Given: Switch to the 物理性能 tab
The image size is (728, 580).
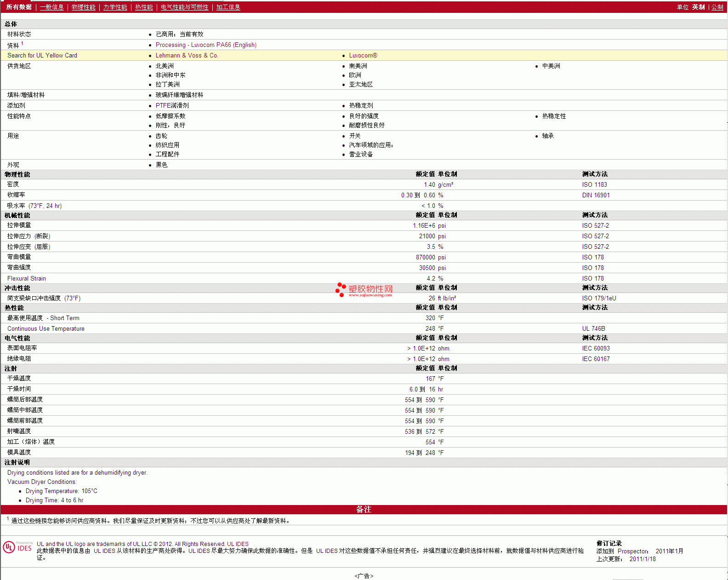Looking at the screenshot, I should click(83, 7).
